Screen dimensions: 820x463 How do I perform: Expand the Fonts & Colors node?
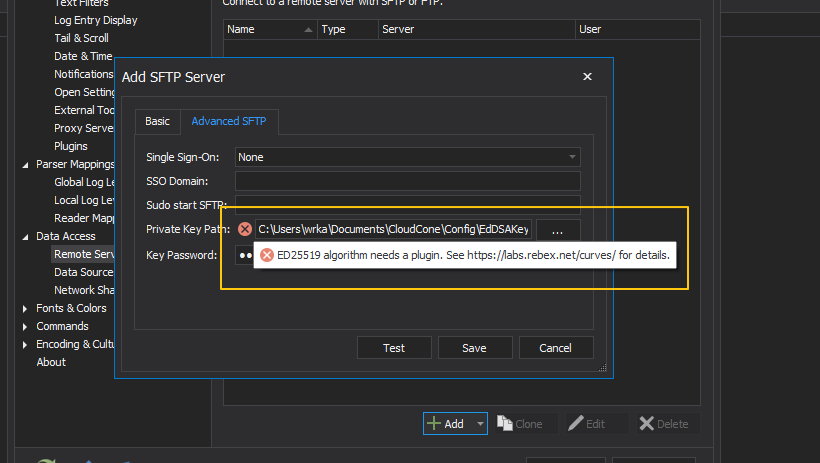[25, 309]
